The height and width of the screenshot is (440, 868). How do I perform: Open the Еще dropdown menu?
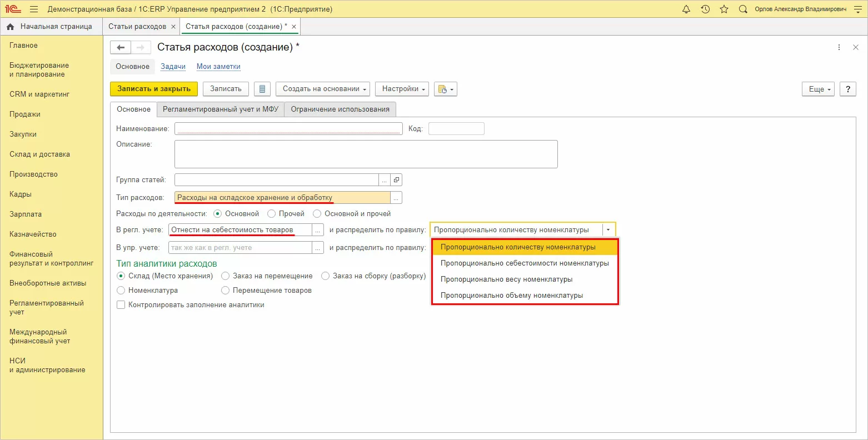click(x=818, y=89)
